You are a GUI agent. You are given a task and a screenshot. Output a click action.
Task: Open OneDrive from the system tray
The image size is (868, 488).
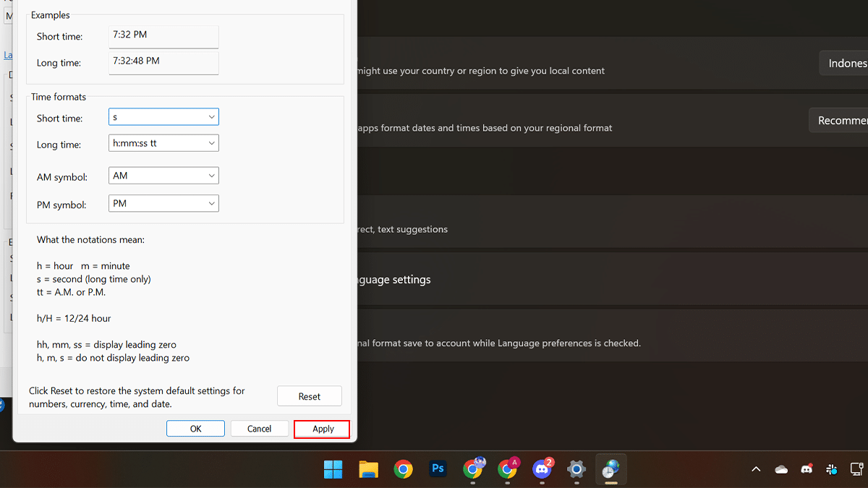pyautogui.click(x=781, y=469)
